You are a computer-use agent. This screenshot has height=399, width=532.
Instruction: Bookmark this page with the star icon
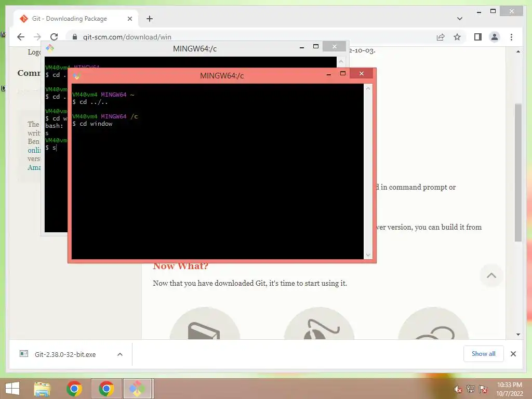(457, 37)
